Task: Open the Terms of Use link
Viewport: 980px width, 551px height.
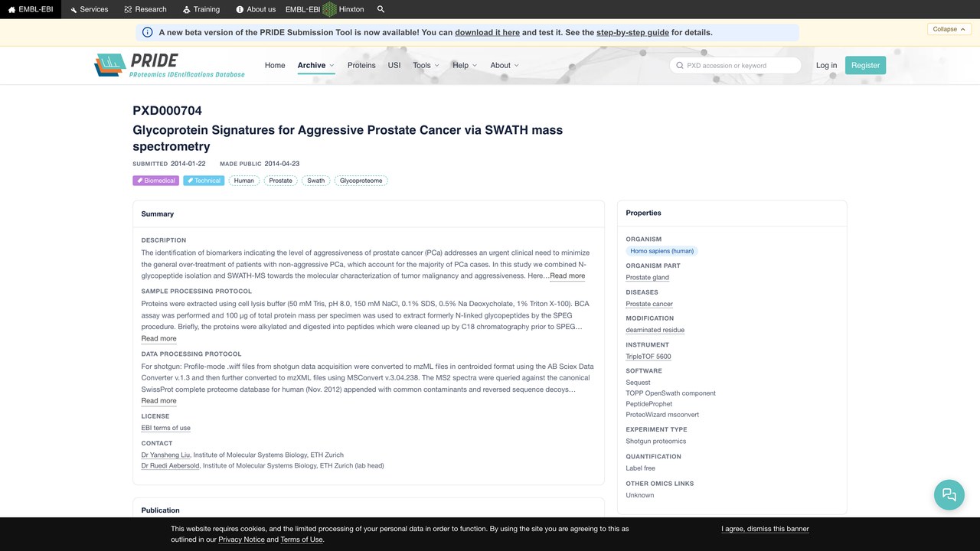Action: (302, 540)
